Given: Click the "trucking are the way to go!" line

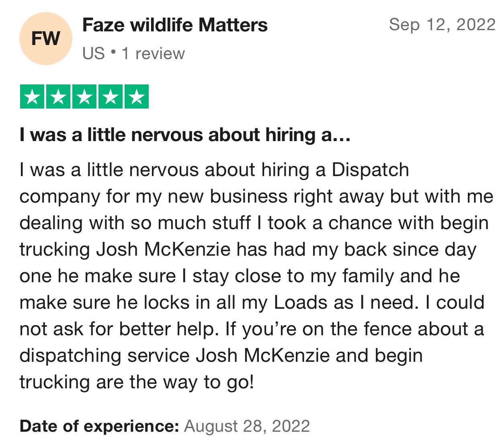Looking at the screenshot, I should pyautogui.click(x=137, y=382).
